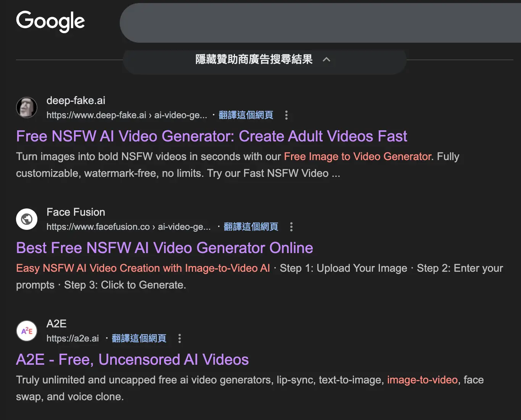Click the facefusion.co URL breadcrumb
Image resolution: width=521 pixels, height=420 pixels.
[129, 227]
